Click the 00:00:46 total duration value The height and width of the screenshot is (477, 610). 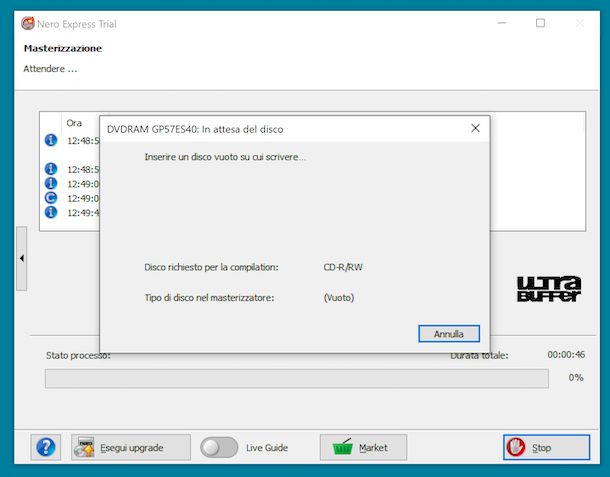pos(566,354)
